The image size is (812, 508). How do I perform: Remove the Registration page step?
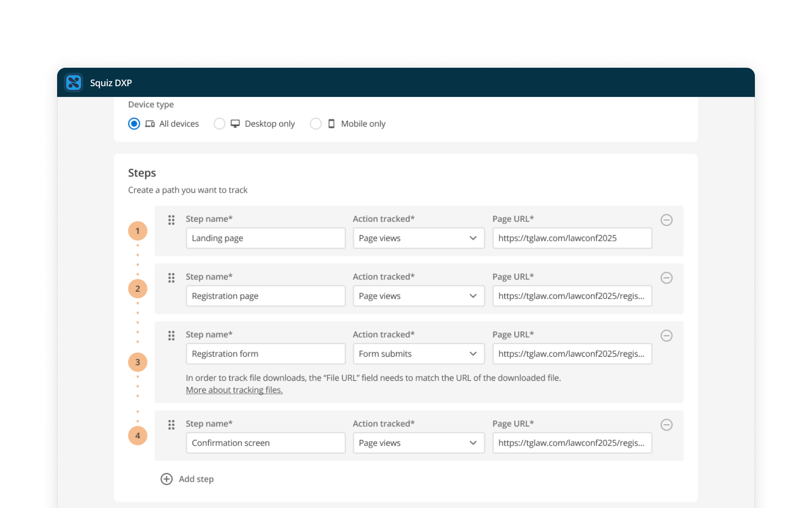(667, 278)
